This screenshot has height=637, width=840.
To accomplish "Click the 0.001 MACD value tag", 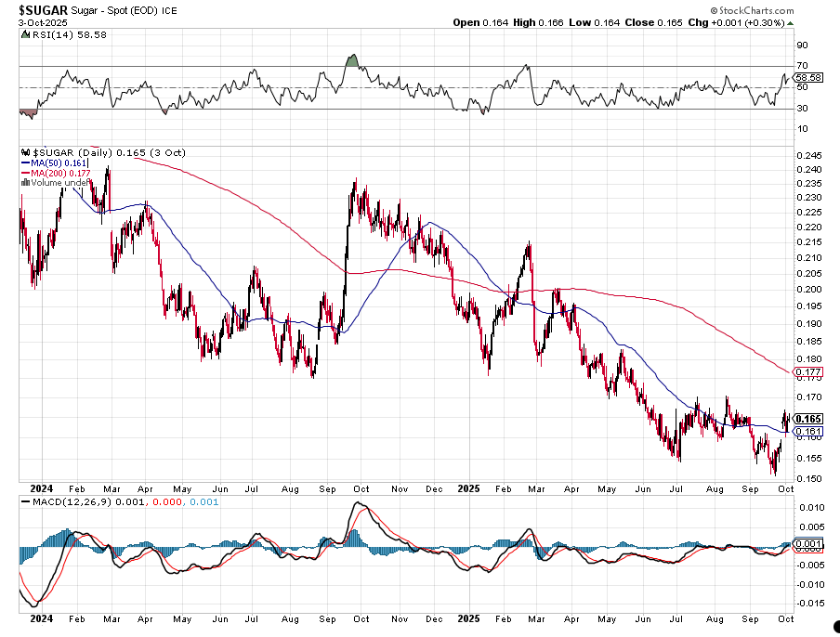I will [x=807, y=543].
